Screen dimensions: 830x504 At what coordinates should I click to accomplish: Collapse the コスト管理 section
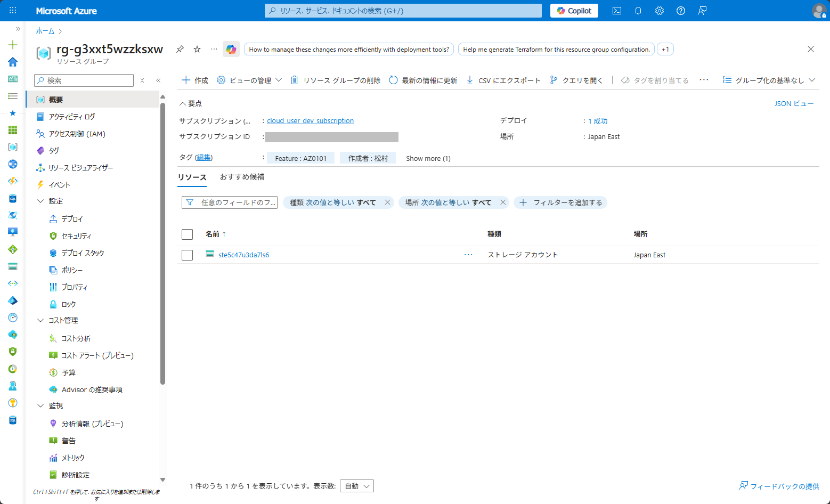point(40,320)
